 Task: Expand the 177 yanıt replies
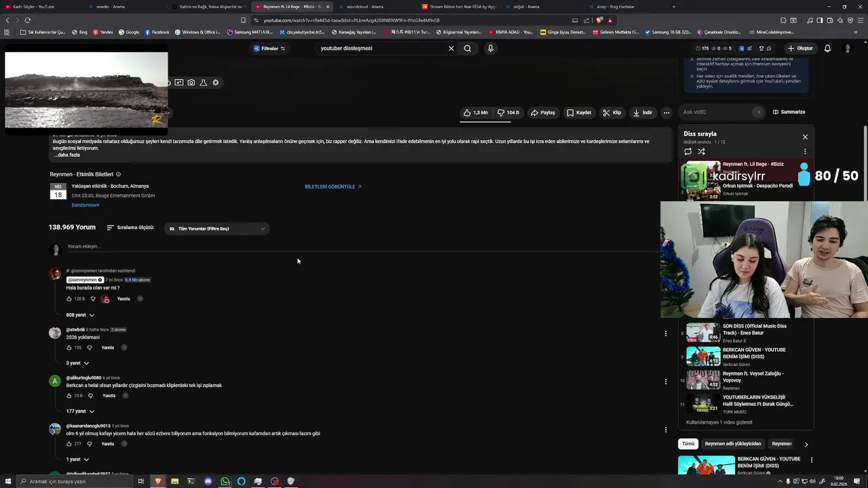point(80,411)
